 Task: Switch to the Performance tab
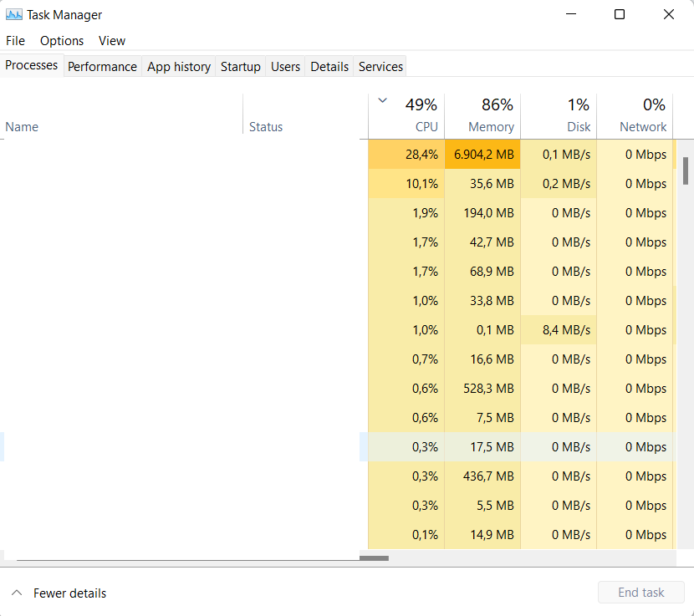tap(102, 67)
